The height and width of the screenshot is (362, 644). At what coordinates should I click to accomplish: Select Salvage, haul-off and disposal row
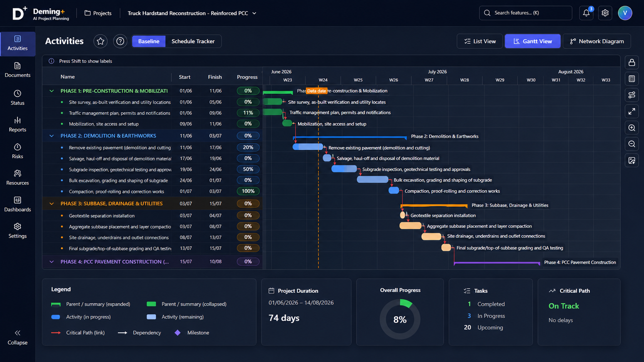152,158
